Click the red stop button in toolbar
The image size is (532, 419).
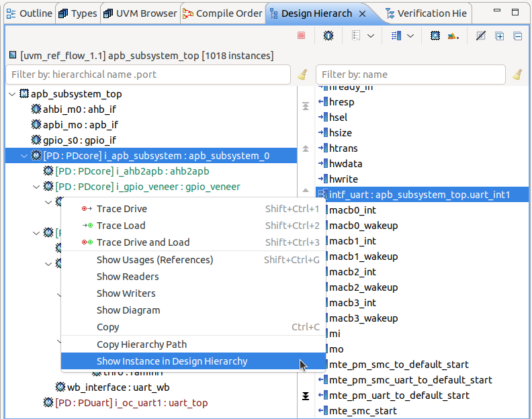[301, 36]
